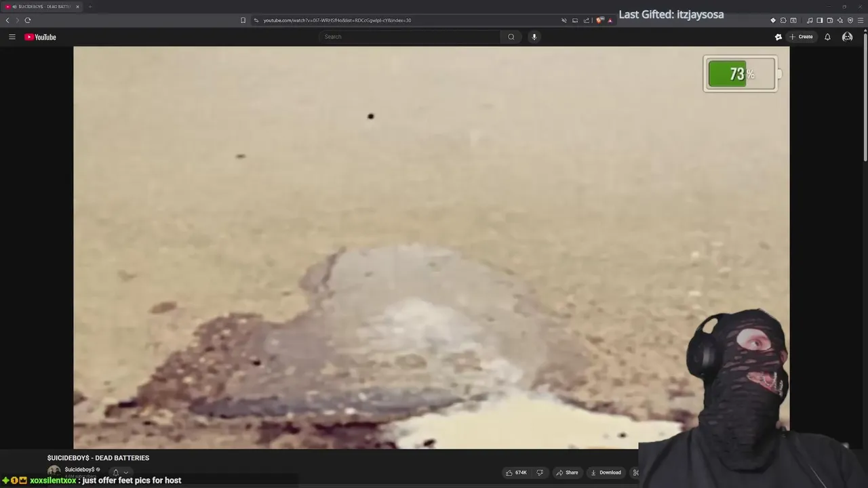Click the crossed-out autoplay blocked icon
This screenshot has height=488, width=868.
(x=564, y=20)
